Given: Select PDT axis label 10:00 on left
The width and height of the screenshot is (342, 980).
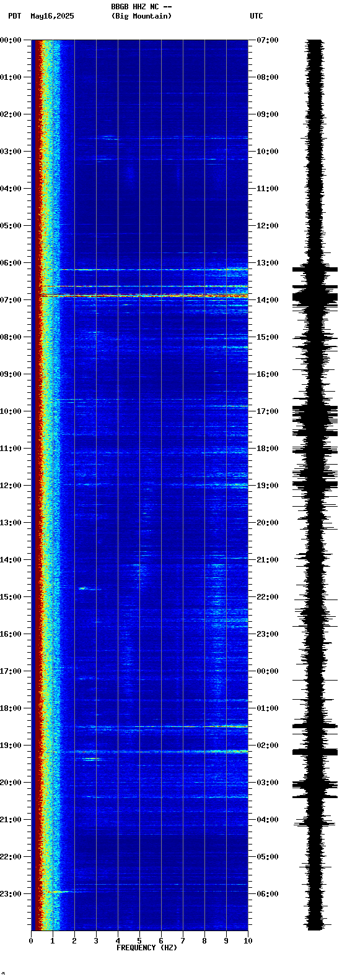Looking at the screenshot, I should [11, 411].
